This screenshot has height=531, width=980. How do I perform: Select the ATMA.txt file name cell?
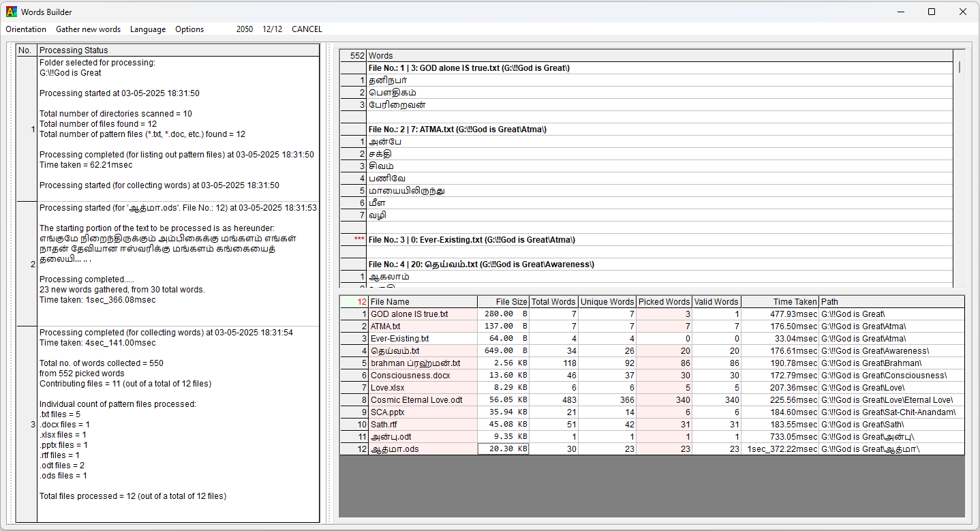(423, 327)
